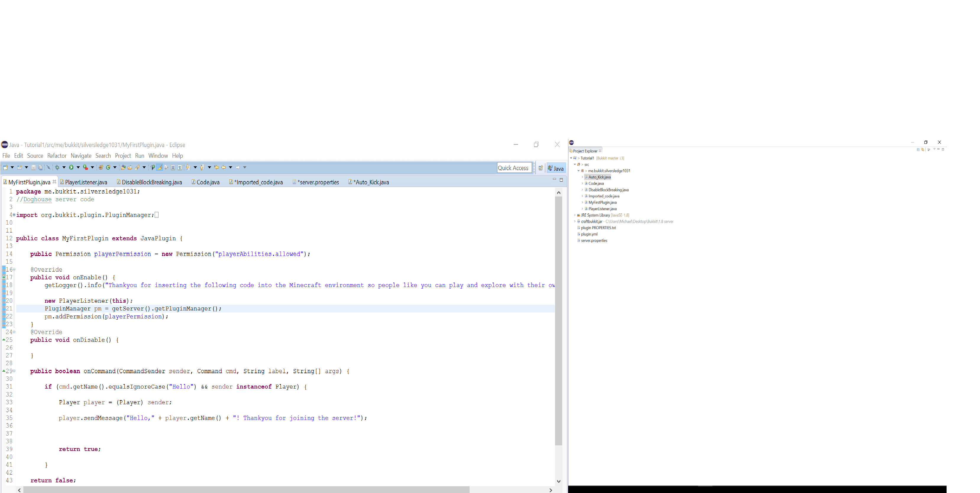This screenshot has width=980, height=493.
Task: Open the Search dialog from the toolbar
Action: pyautogui.click(x=137, y=168)
